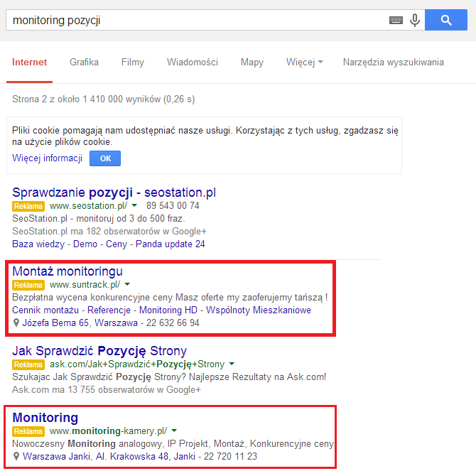
Task: Click the blue search magnifier button
Action: pyautogui.click(x=446, y=20)
